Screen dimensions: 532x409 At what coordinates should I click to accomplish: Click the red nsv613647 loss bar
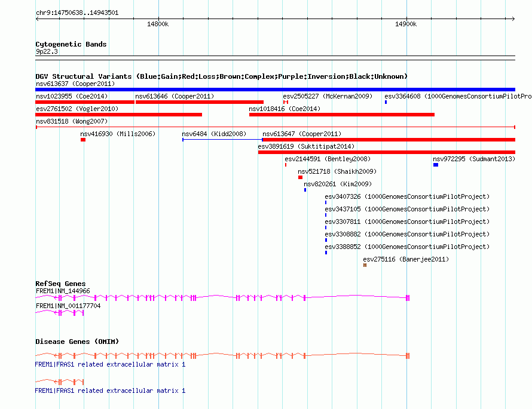click(389, 140)
